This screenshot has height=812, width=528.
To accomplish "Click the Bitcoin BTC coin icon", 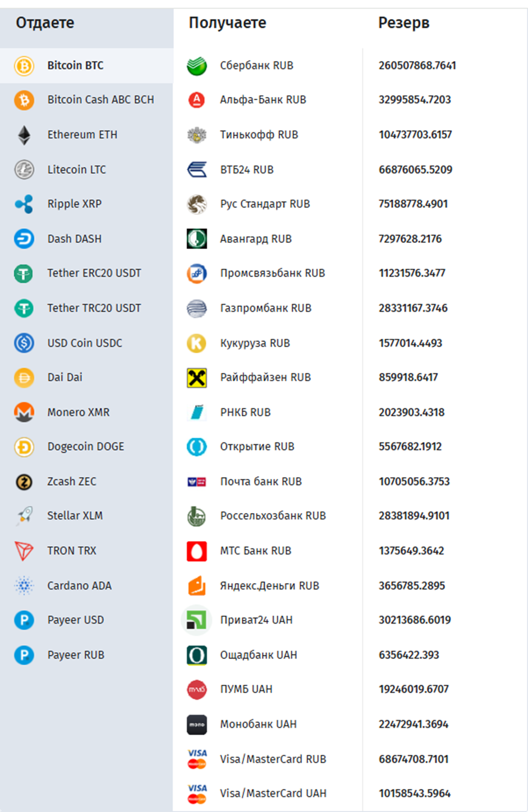I will (24, 66).
